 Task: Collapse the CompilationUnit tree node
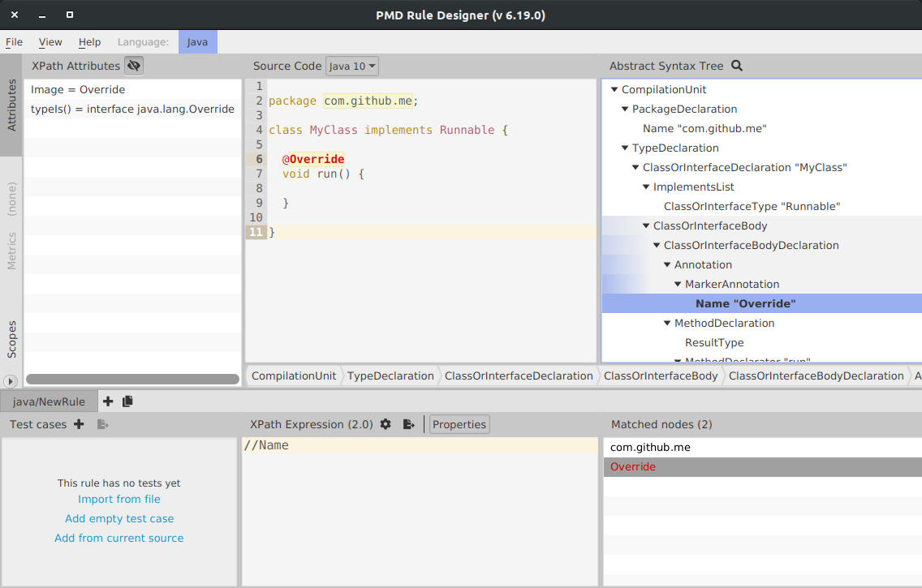coord(614,90)
